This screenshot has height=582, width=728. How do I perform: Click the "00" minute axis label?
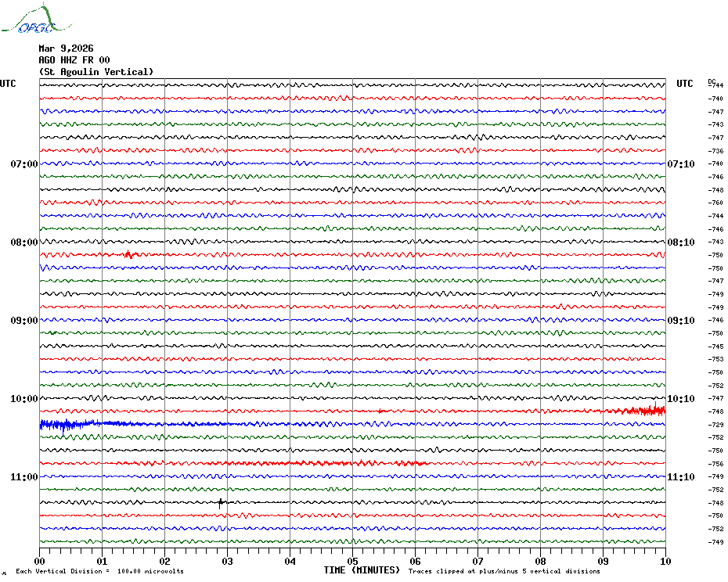click(40, 562)
